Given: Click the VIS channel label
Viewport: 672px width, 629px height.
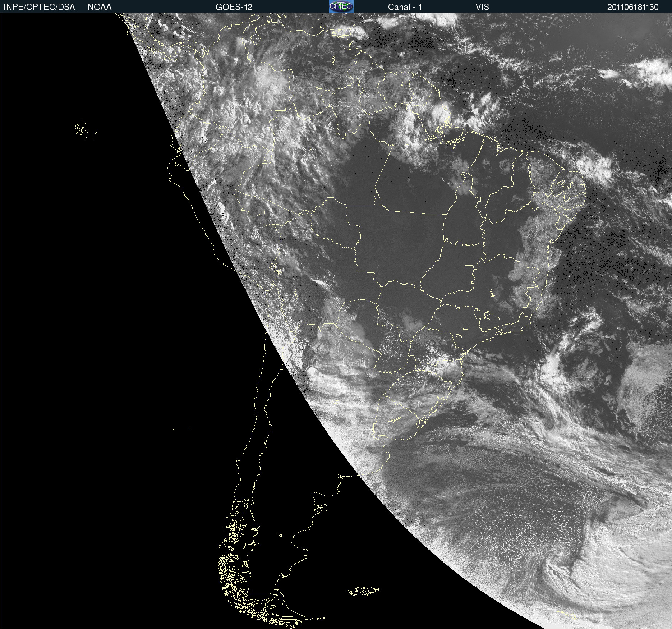Looking at the screenshot, I should pyautogui.click(x=482, y=7).
